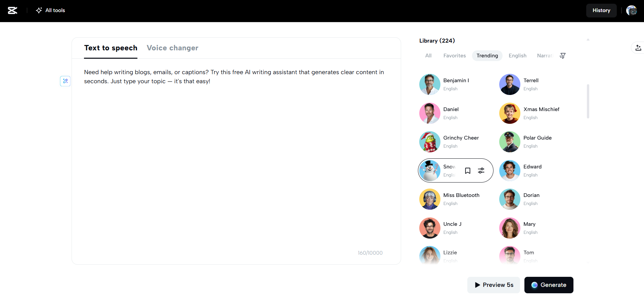Click the Generate button

549,285
